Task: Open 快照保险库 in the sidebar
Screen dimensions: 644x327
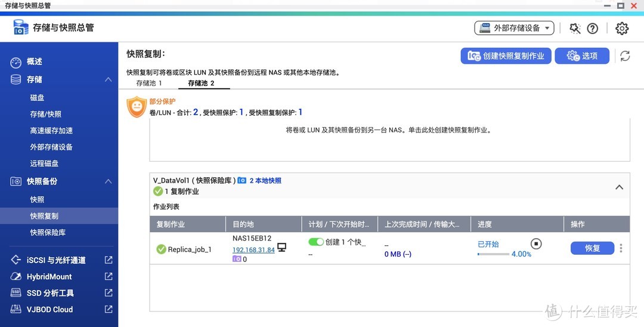Action: pos(48,233)
